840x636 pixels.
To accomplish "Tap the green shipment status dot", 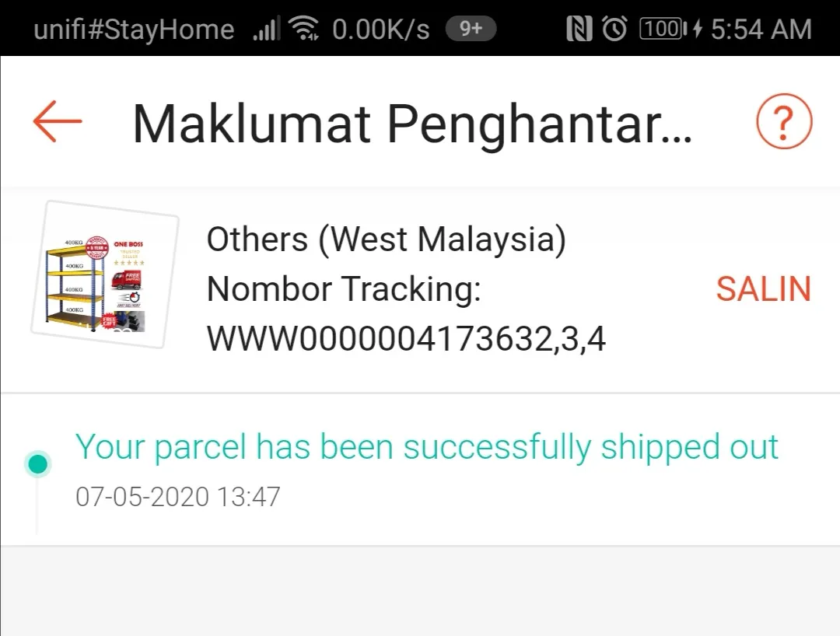I will point(37,463).
